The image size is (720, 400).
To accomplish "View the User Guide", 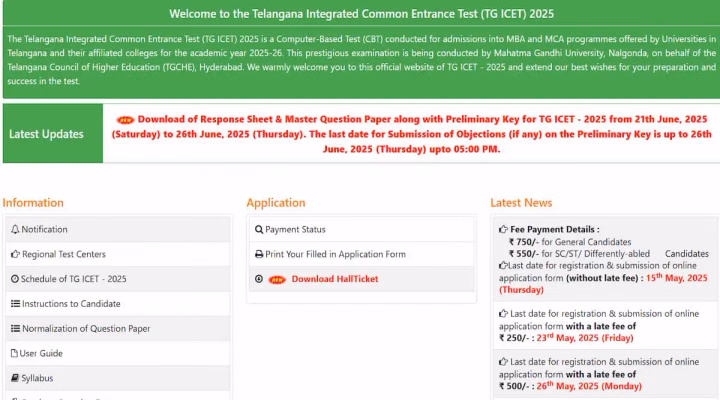I will (x=42, y=354).
